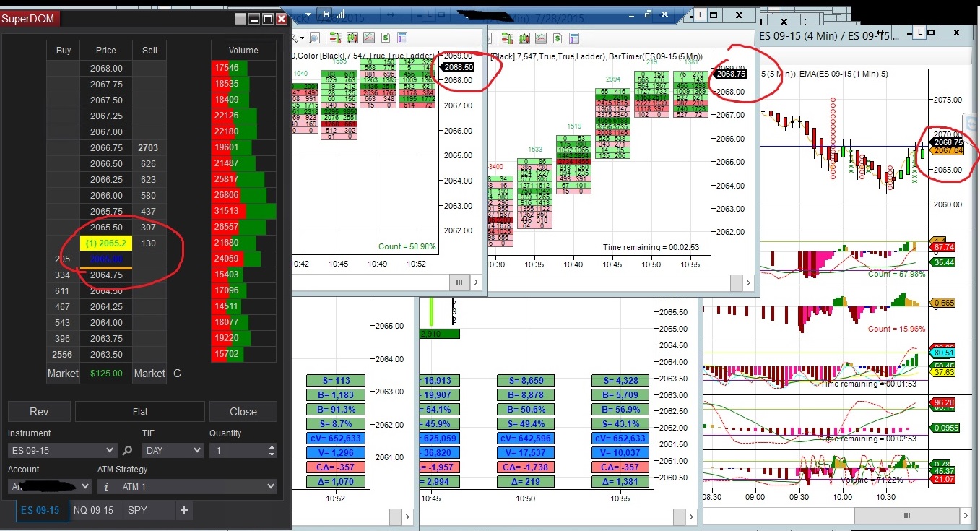This screenshot has width=980, height=531.
Task: Open Strategies dollar icon in left chart toolbar
Action: pos(386,37)
